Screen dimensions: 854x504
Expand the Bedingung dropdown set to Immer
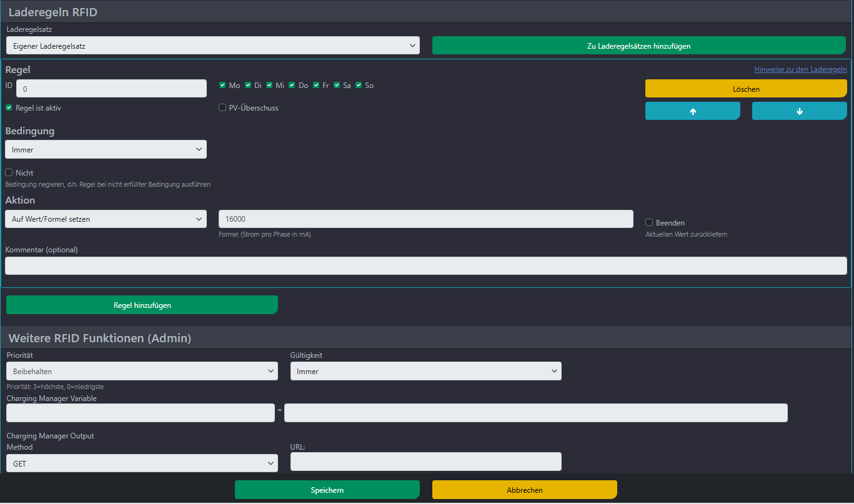(x=106, y=150)
